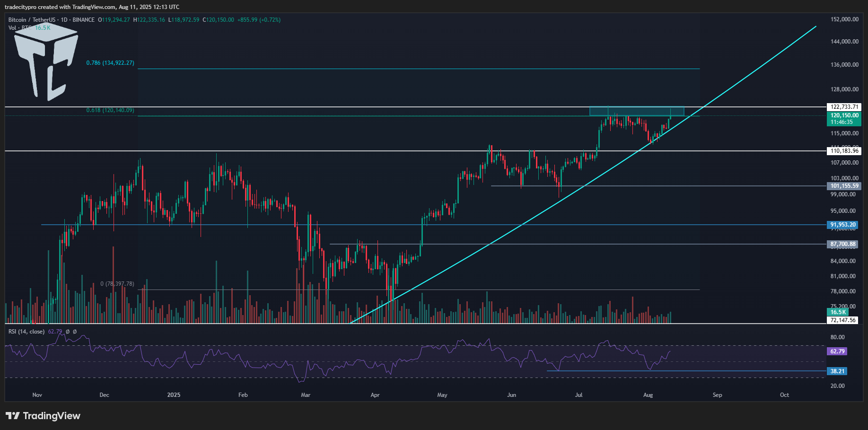The height and width of the screenshot is (430, 868).
Task: Click the 115,000.00 price axis tick
Action: (x=844, y=133)
